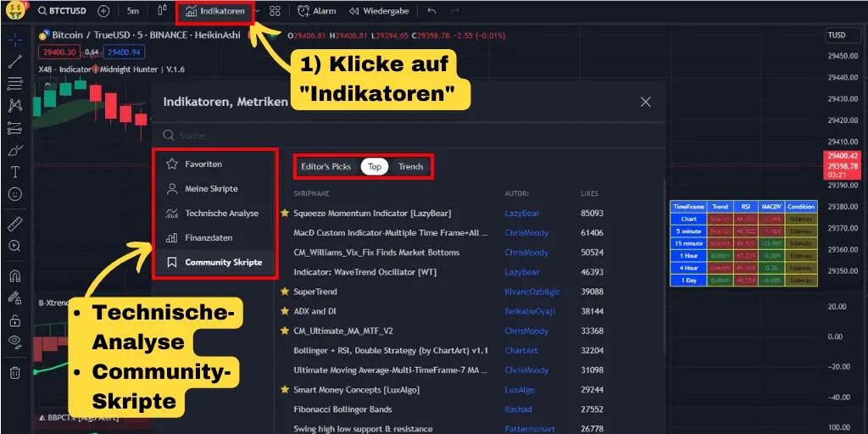Switch to Editor's Picks tab

click(326, 167)
